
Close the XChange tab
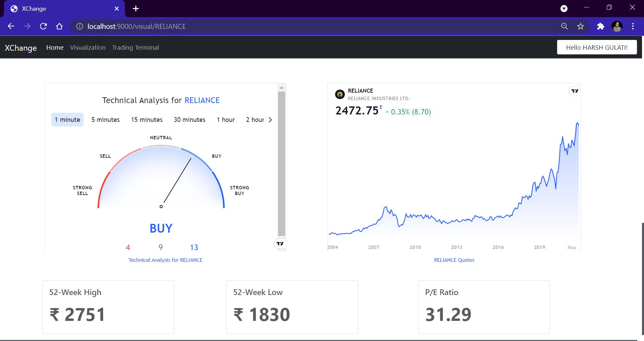tap(117, 9)
